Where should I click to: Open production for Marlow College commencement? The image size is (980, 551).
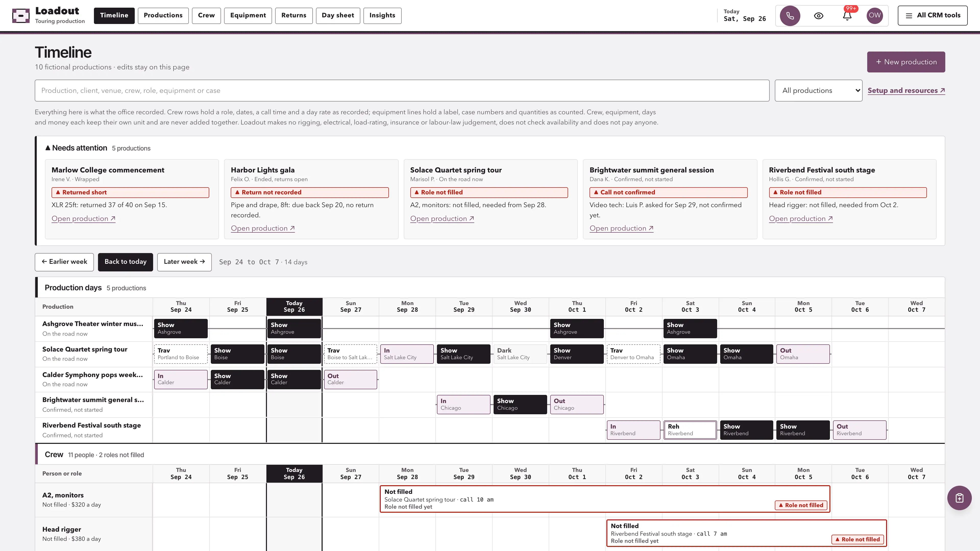tap(83, 219)
